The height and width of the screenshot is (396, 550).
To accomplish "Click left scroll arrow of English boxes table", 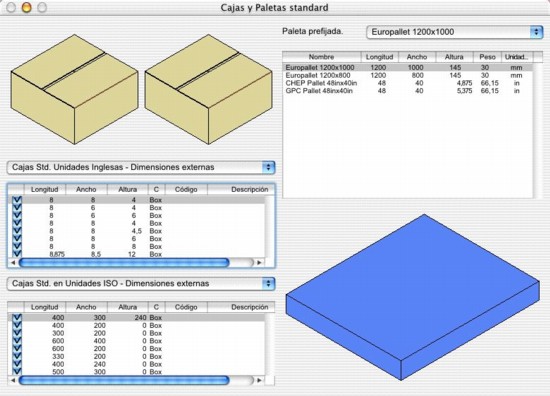I will [x=13, y=262].
